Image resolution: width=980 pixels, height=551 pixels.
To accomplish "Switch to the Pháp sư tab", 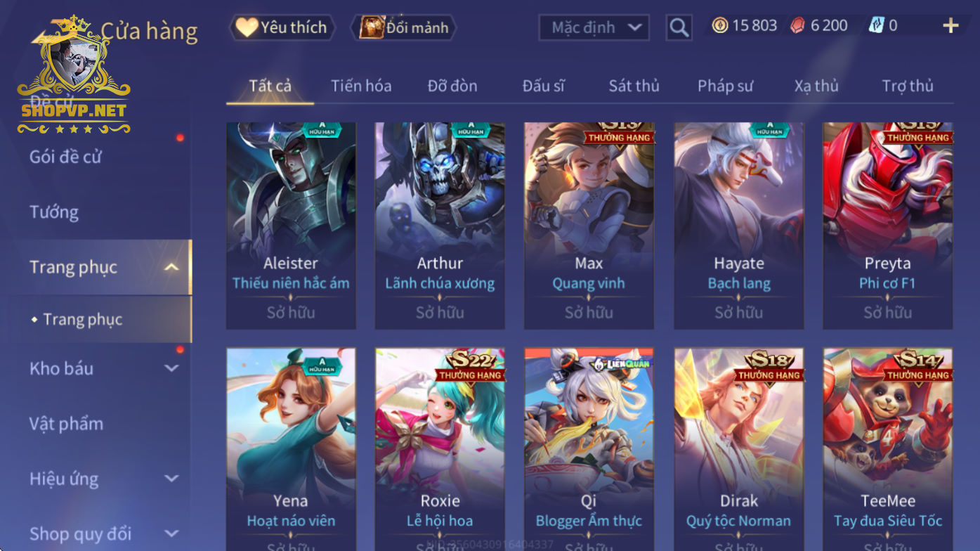I will [x=725, y=86].
